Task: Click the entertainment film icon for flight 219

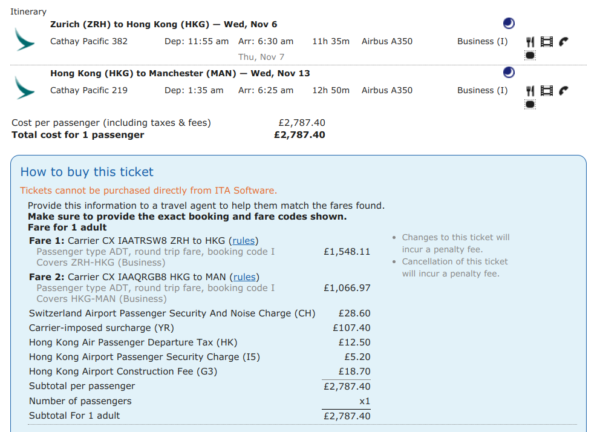Action: [x=546, y=91]
